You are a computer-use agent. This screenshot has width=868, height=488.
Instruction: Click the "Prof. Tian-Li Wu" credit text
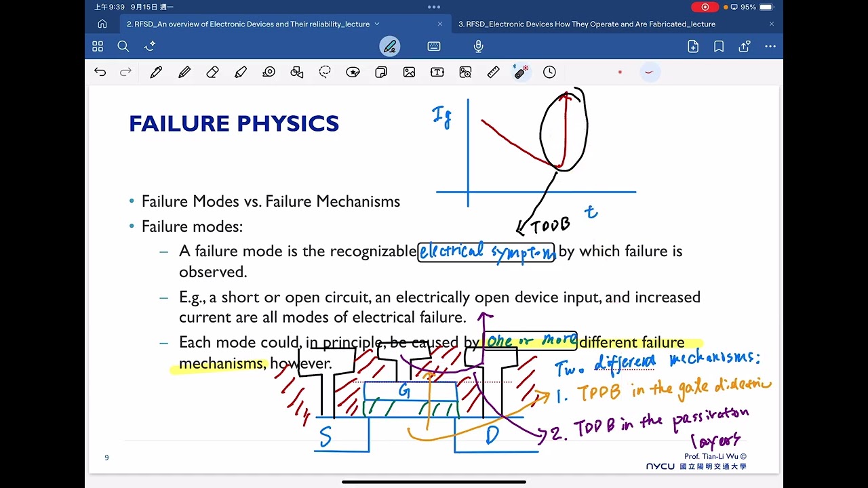pos(715,456)
